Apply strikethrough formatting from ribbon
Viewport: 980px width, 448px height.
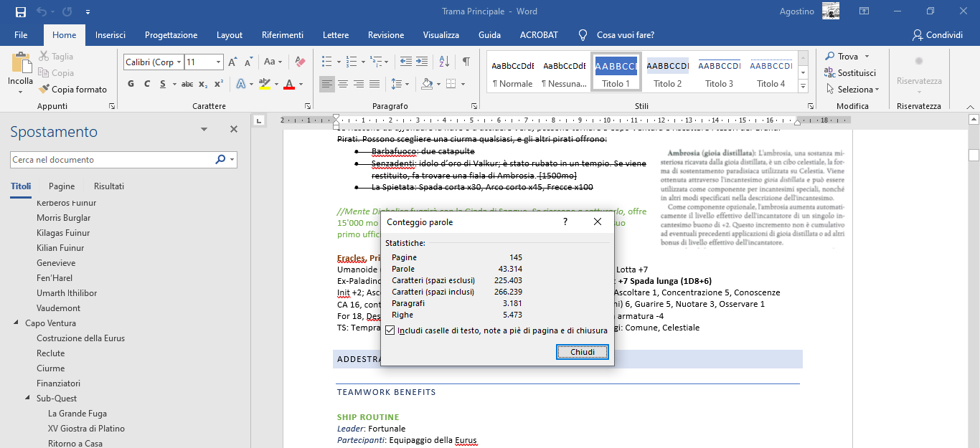click(187, 84)
